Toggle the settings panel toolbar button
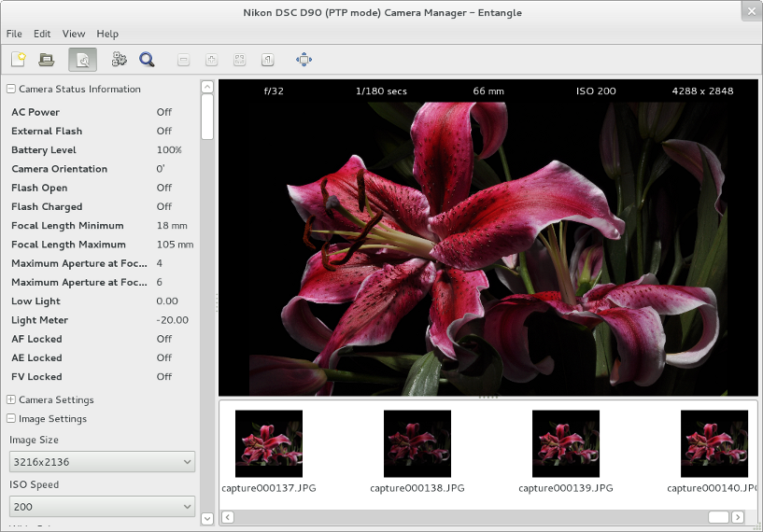763x532 pixels. [83, 60]
